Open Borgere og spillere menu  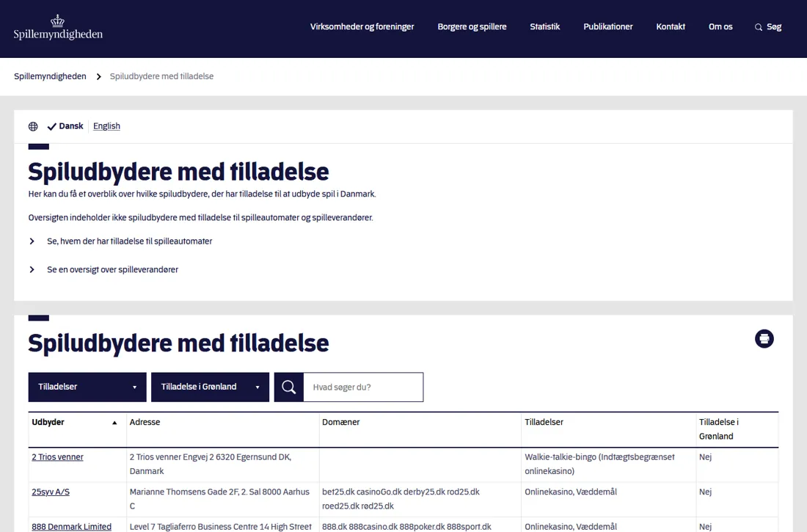pos(472,26)
